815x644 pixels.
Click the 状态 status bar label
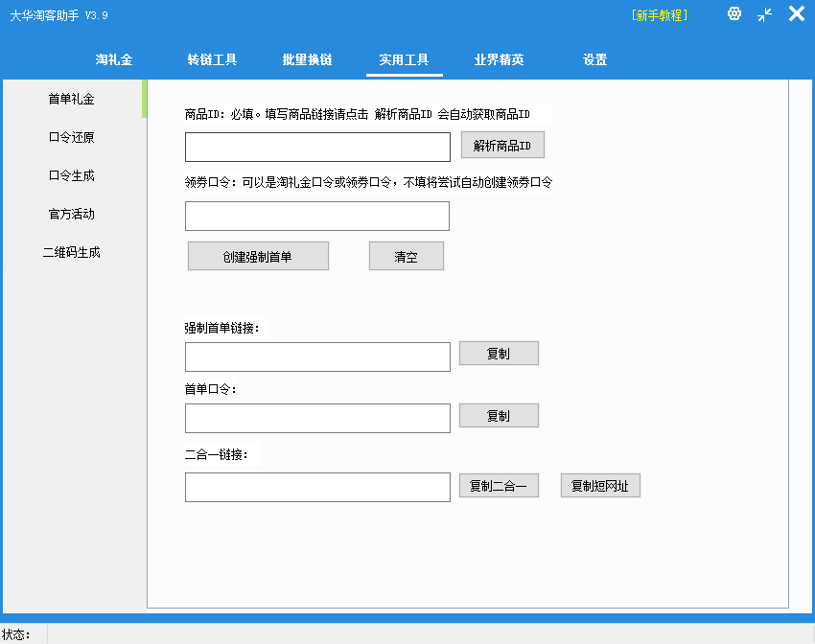(x=16, y=634)
